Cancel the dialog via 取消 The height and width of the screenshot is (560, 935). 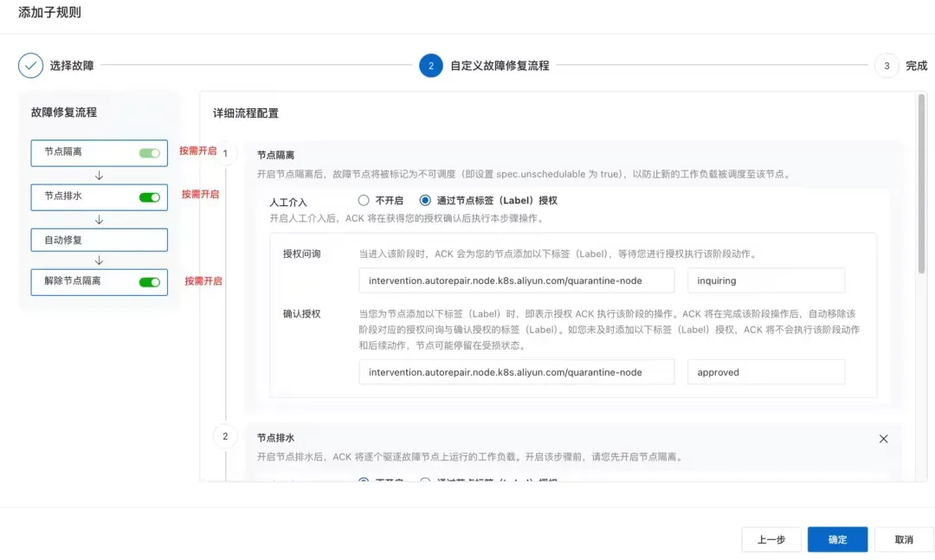tap(903, 540)
